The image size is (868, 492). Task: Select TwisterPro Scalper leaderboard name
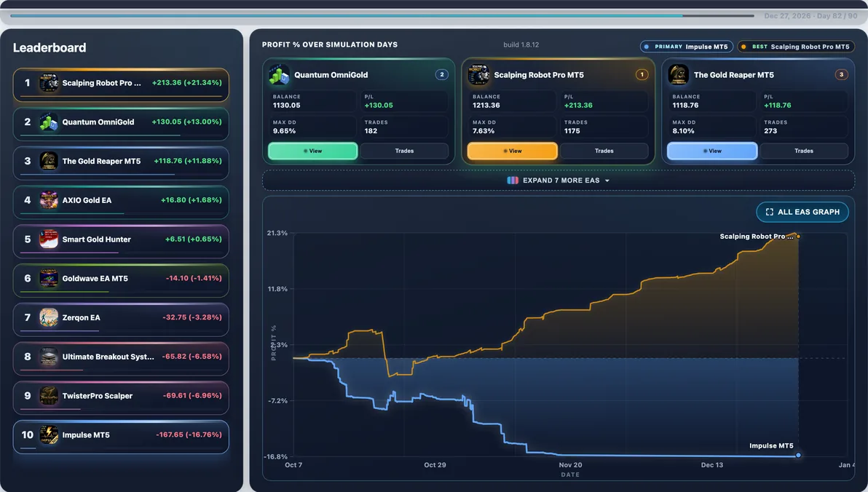pos(98,396)
